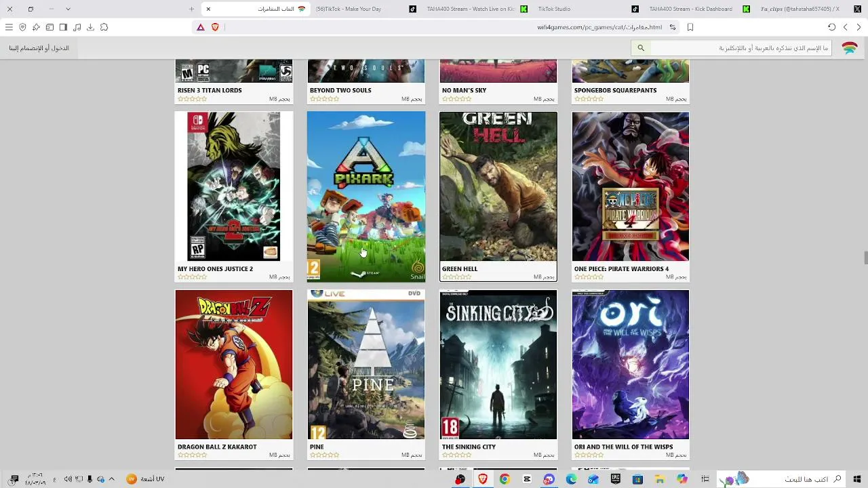The image size is (868, 488).
Task: Click the SPONGEBOB SQUAREPANTS title
Action: coord(615,90)
